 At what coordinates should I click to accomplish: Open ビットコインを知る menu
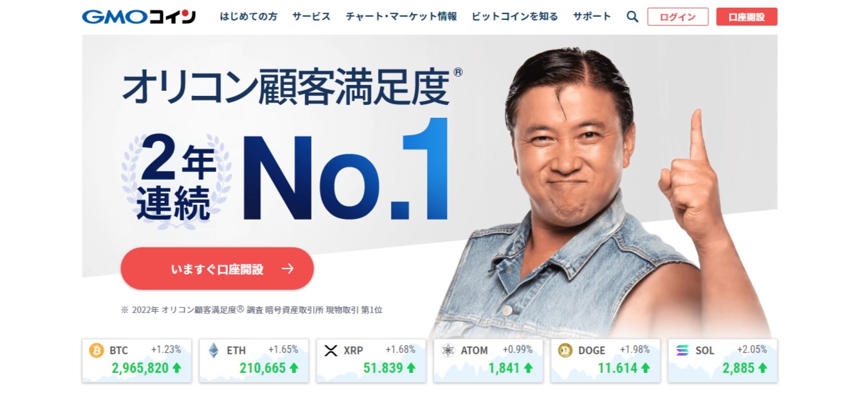tap(515, 17)
